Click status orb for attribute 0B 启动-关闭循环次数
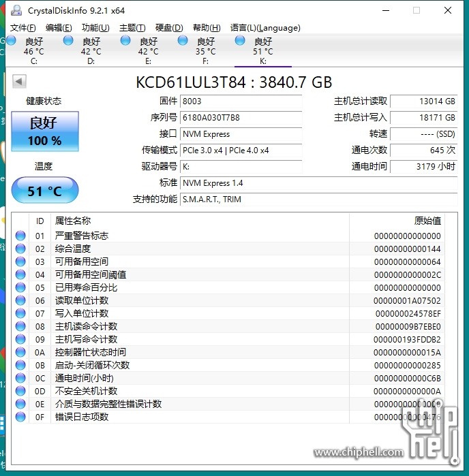The width and height of the screenshot is (469, 476). [20, 365]
